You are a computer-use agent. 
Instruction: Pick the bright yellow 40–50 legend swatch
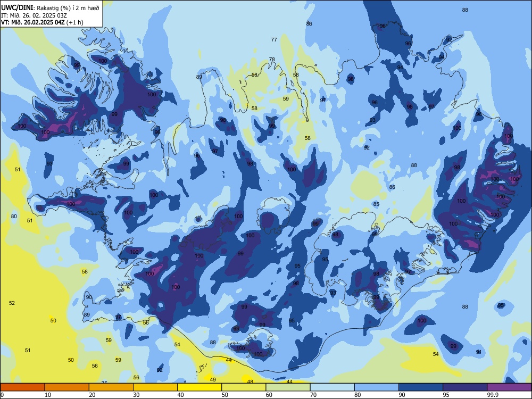(x=199, y=387)
